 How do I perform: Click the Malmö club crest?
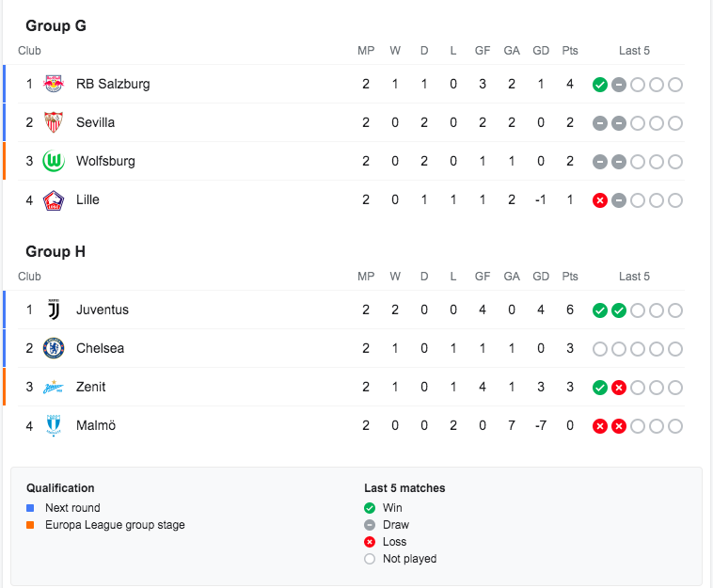(54, 425)
